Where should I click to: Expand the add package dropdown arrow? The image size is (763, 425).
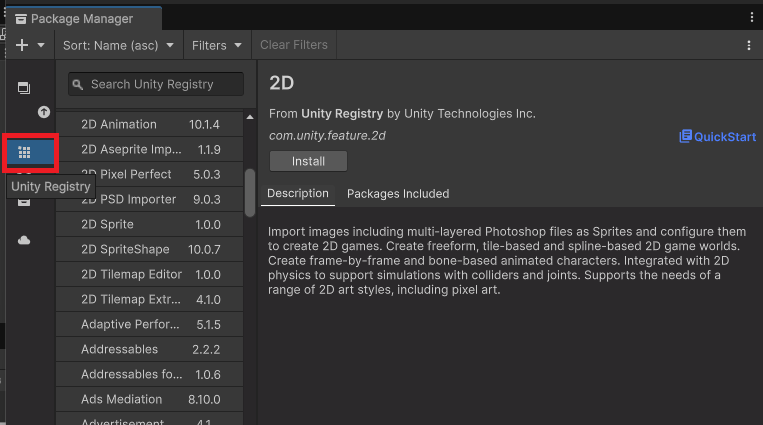click(41, 45)
